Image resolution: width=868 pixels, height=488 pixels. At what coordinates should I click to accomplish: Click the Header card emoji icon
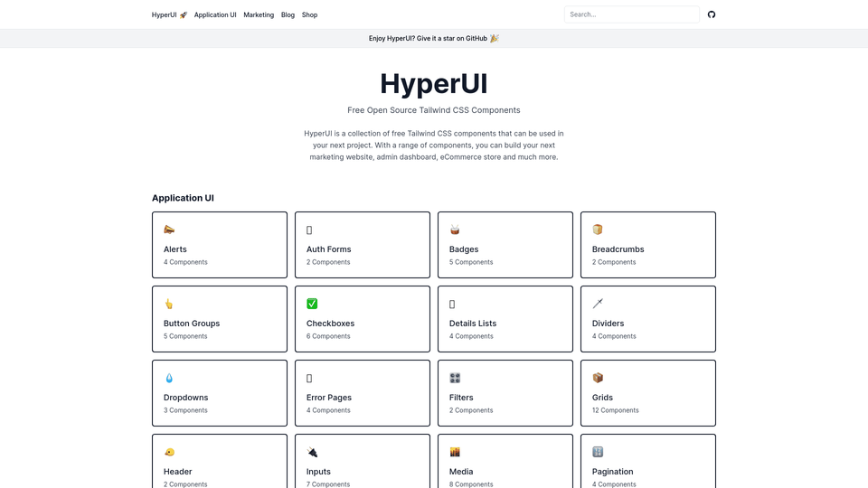[x=169, y=452]
